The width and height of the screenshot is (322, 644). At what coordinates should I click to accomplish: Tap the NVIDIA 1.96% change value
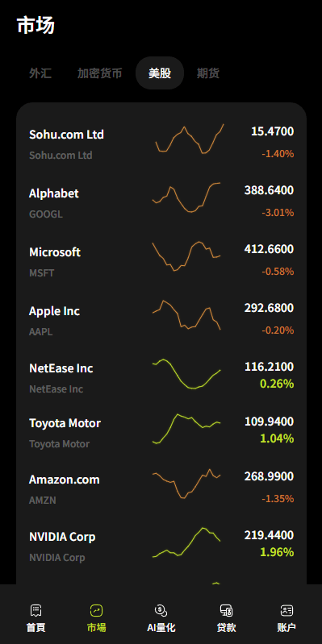coord(277,552)
